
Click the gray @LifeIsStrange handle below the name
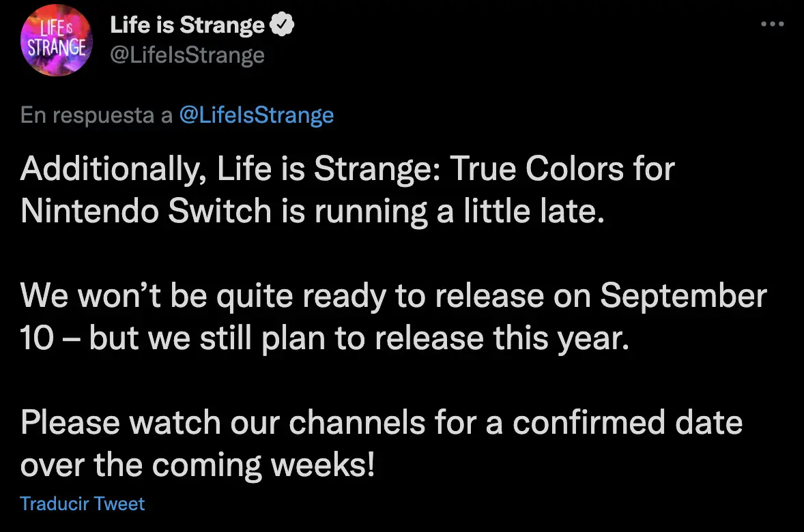pos(187,55)
